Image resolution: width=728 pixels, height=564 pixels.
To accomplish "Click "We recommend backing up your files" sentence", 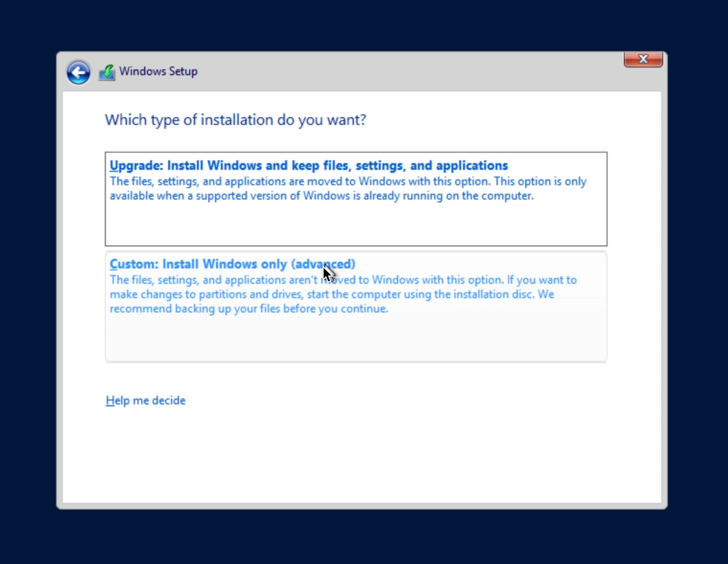I will [249, 309].
